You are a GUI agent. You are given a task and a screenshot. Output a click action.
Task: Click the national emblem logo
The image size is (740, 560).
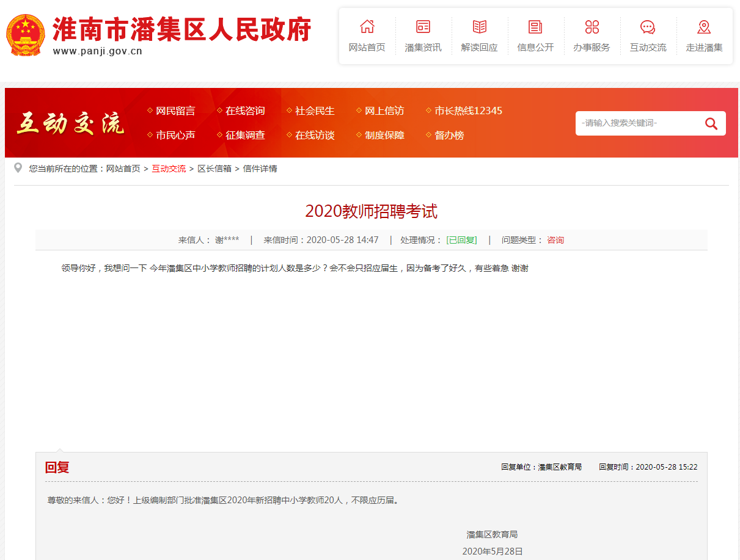click(25, 35)
